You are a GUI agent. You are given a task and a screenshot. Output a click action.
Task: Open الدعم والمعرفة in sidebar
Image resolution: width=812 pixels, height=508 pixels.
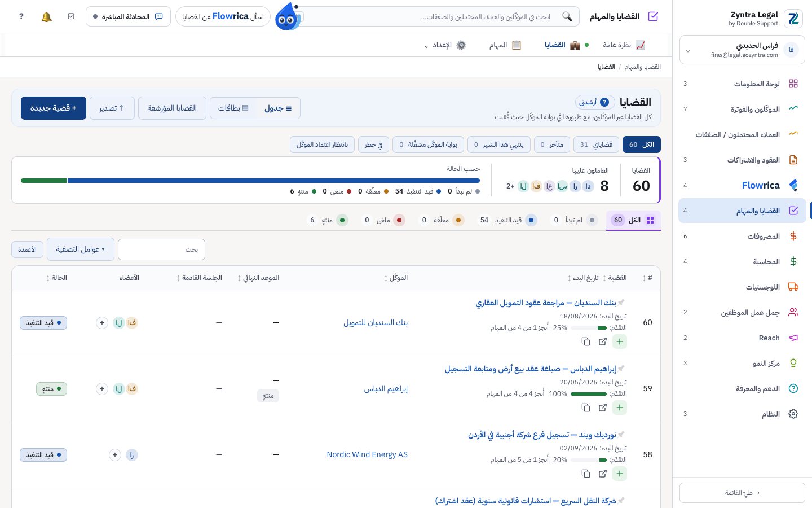pyautogui.click(x=742, y=388)
